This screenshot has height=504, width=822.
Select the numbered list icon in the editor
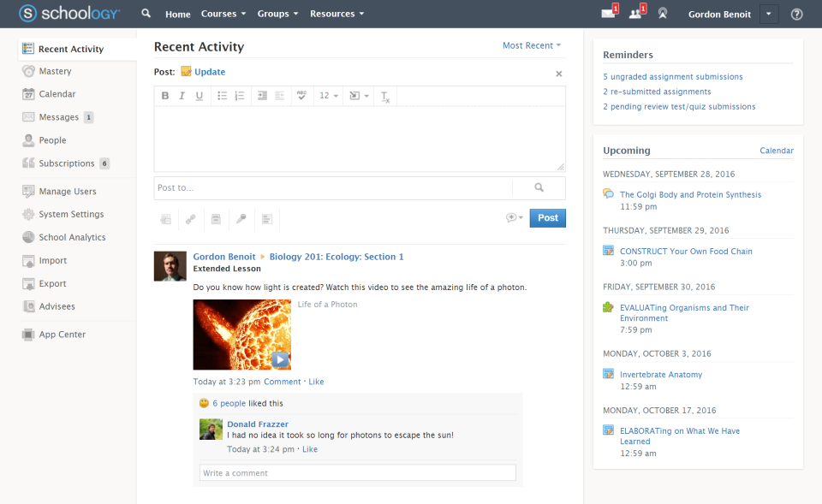coord(241,95)
